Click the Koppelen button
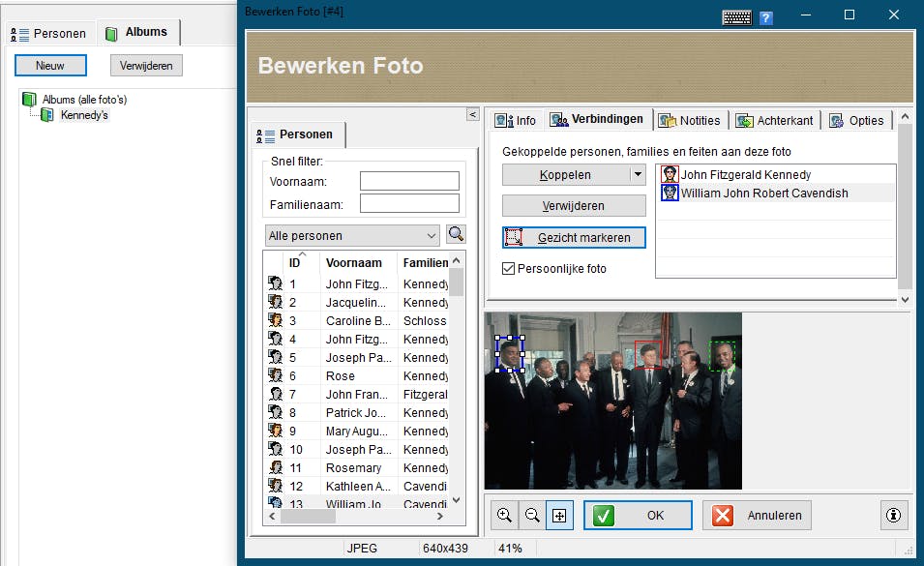Viewport: 924px width, 566px height. [x=566, y=174]
